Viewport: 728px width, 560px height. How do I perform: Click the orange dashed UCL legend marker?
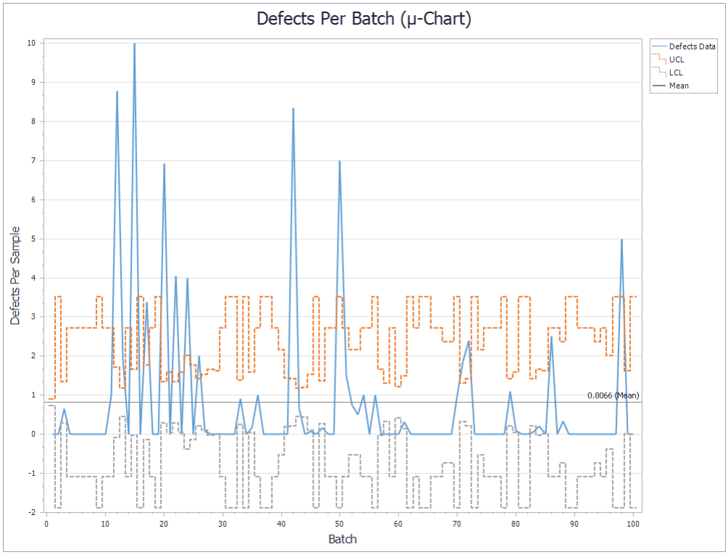click(660, 59)
